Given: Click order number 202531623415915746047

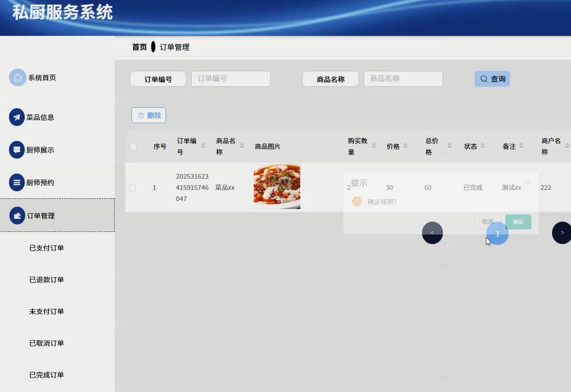Looking at the screenshot, I should pos(192,188).
